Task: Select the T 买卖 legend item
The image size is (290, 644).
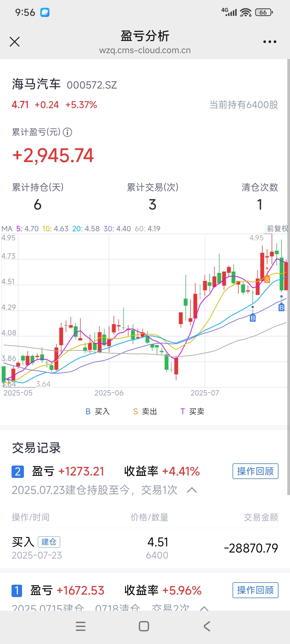Action: [x=192, y=411]
